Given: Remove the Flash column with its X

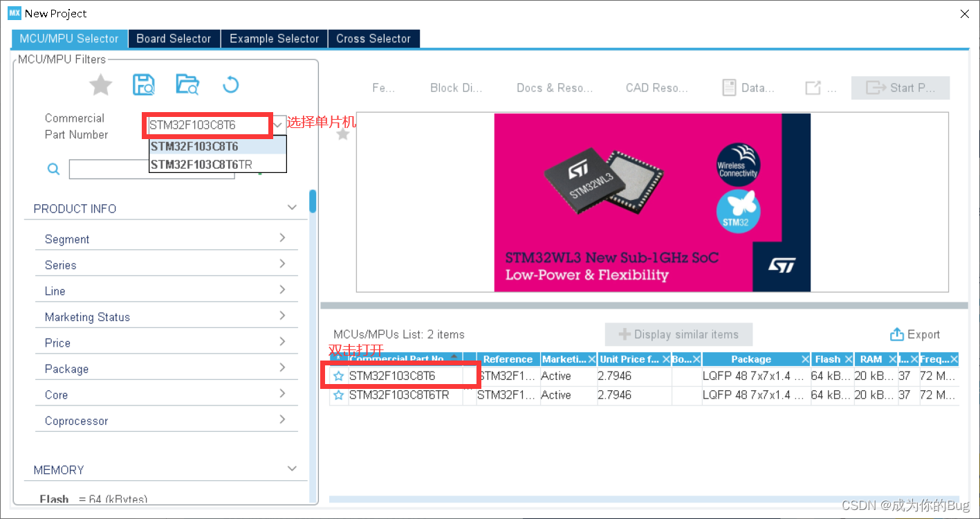Looking at the screenshot, I should coord(848,359).
